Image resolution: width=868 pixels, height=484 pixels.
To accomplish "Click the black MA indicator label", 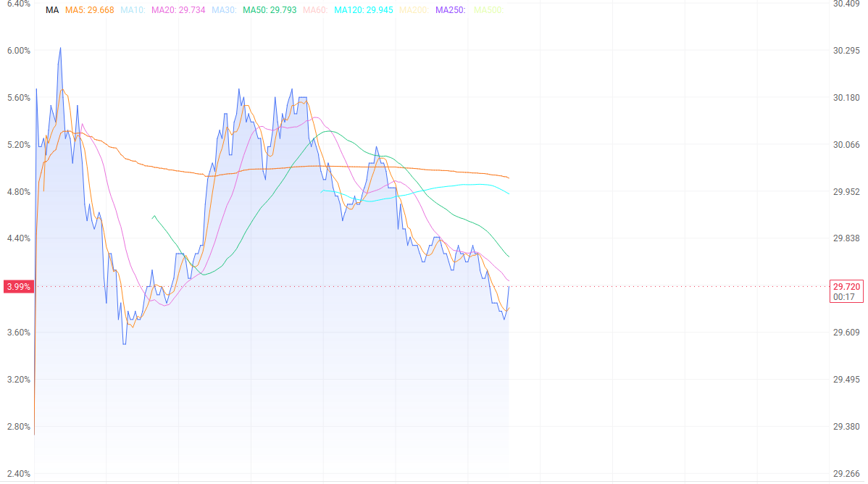I will (x=52, y=10).
